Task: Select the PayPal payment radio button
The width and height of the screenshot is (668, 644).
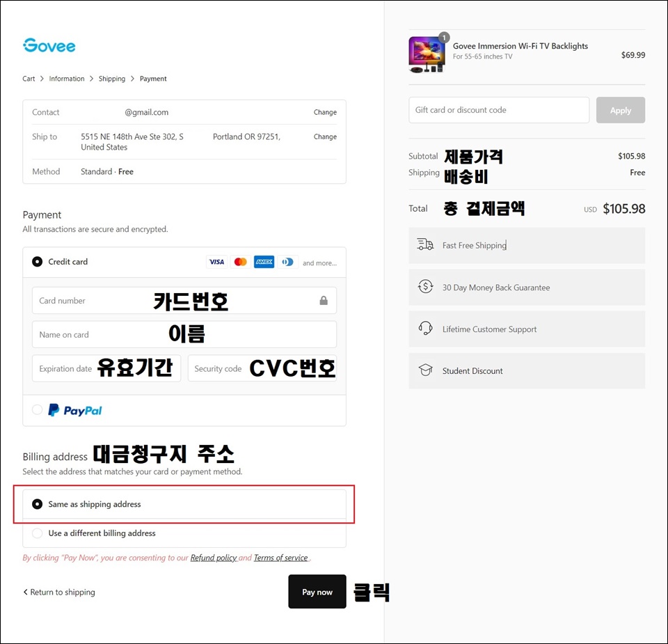Action: coord(37,409)
